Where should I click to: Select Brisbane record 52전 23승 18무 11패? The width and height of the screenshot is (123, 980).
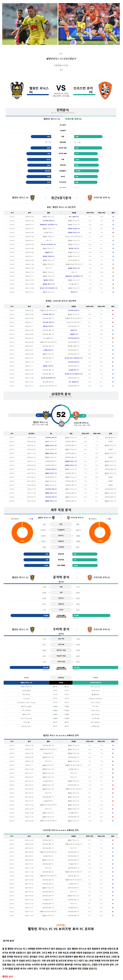[82, 425]
